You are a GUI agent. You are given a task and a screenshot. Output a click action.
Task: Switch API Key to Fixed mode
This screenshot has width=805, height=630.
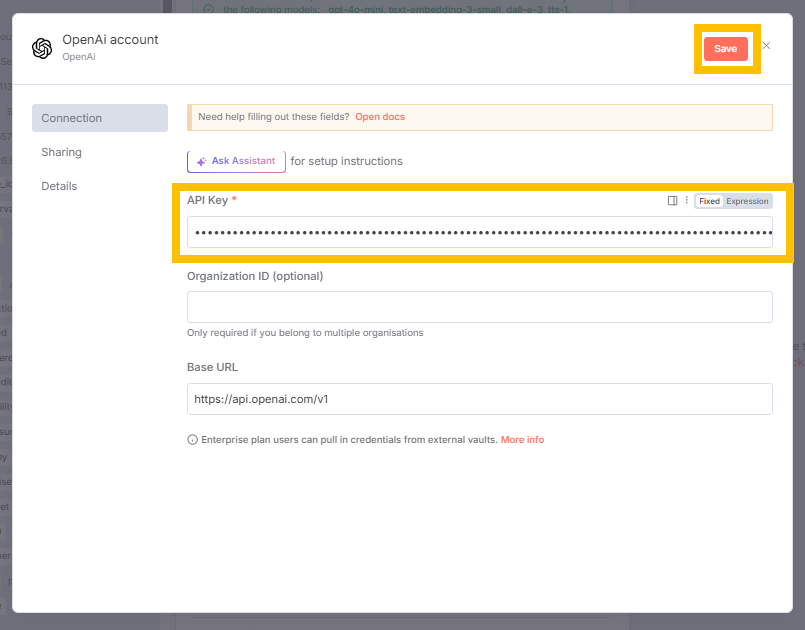(x=709, y=201)
